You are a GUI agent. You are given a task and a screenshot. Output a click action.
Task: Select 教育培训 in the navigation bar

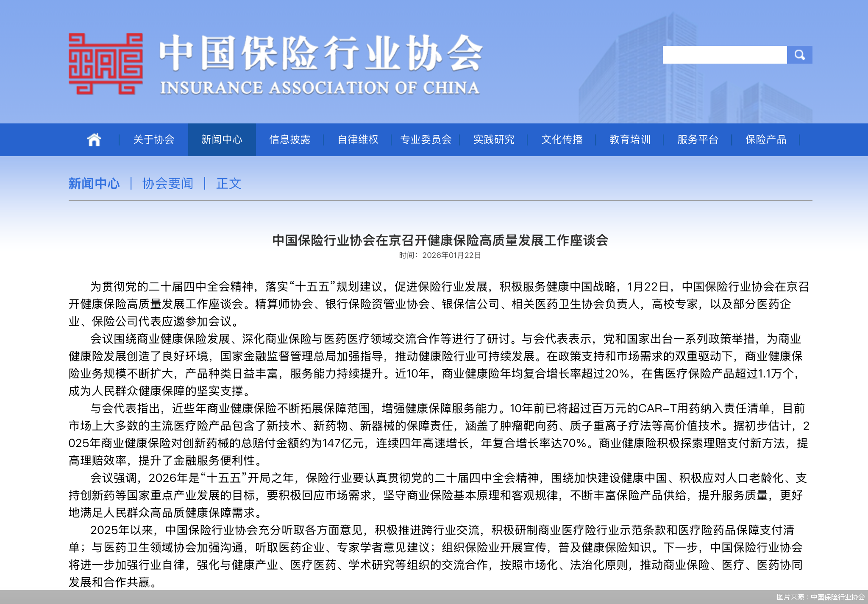coord(630,140)
